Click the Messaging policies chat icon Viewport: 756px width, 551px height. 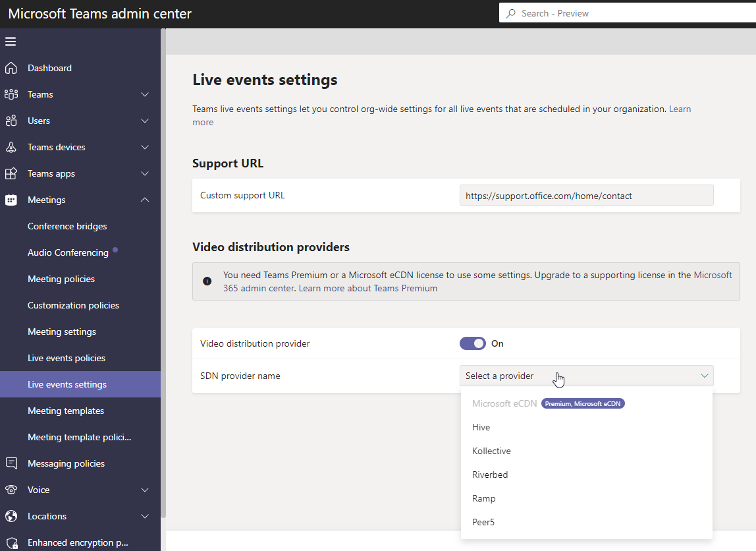[11, 463]
